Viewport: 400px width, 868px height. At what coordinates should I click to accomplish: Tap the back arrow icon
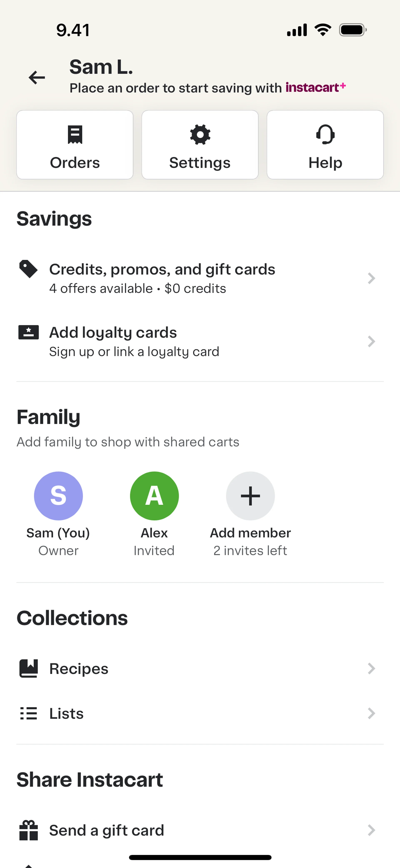(x=37, y=78)
